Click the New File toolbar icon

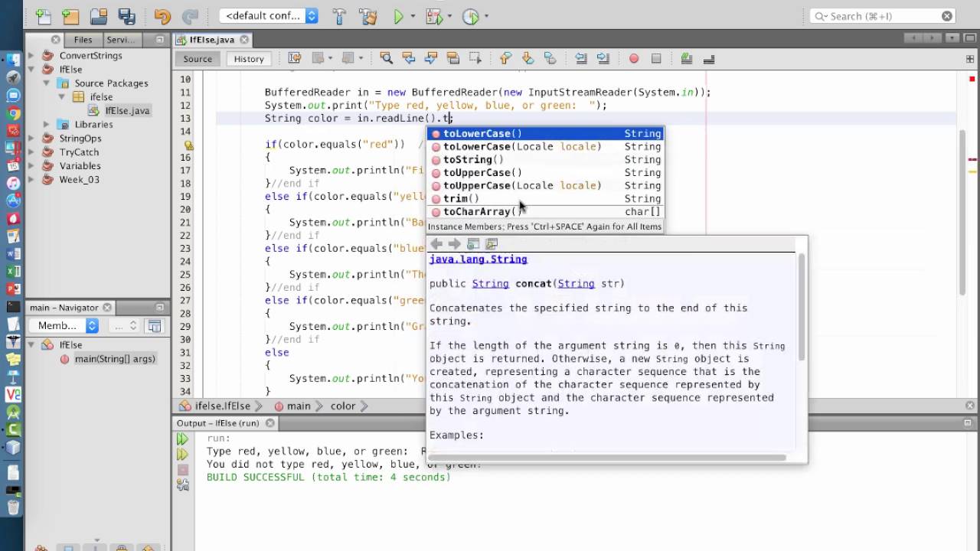43,16
